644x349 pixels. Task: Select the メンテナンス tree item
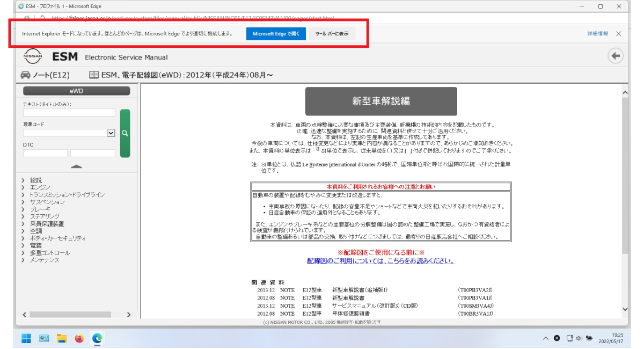pyautogui.click(x=45, y=260)
